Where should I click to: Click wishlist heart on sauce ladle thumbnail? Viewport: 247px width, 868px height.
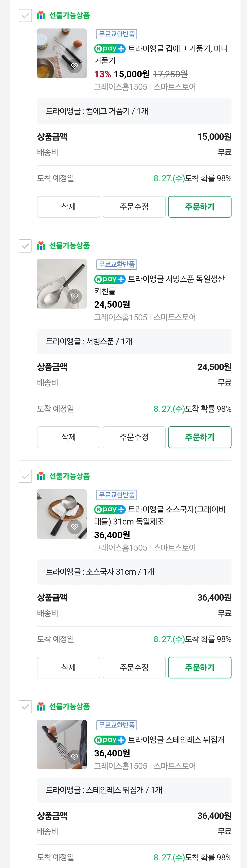pyautogui.click(x=75, y=527)
